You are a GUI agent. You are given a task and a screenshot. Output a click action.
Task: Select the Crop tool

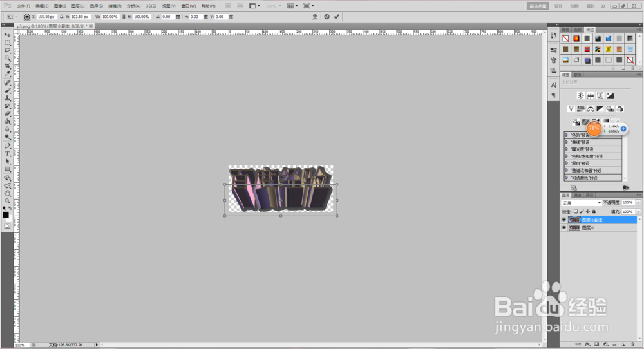tap(7, 66)
